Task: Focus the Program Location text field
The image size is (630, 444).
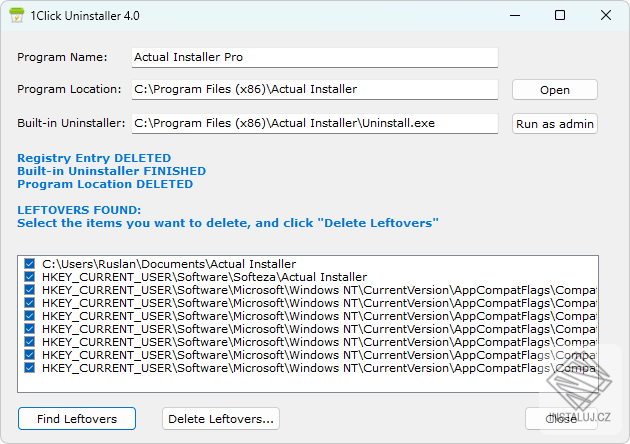Action: coord(314,90)
